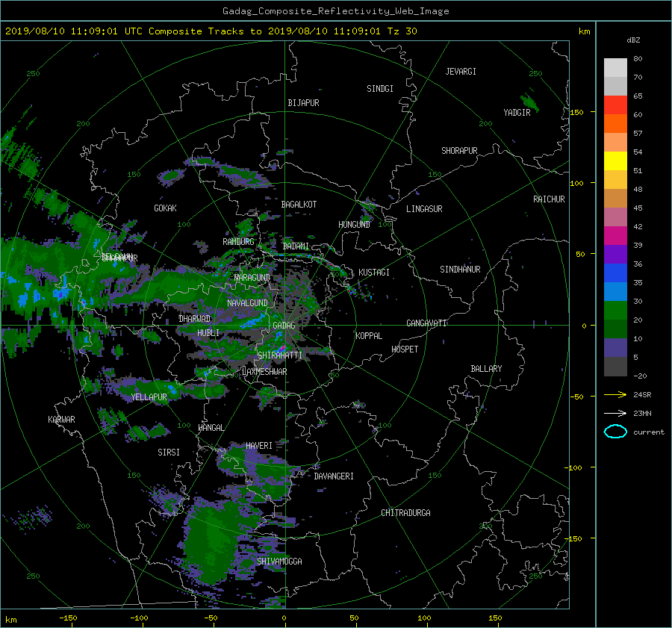Pick the bright yellow 51-54 dBZ swatch

click(615, 161)
